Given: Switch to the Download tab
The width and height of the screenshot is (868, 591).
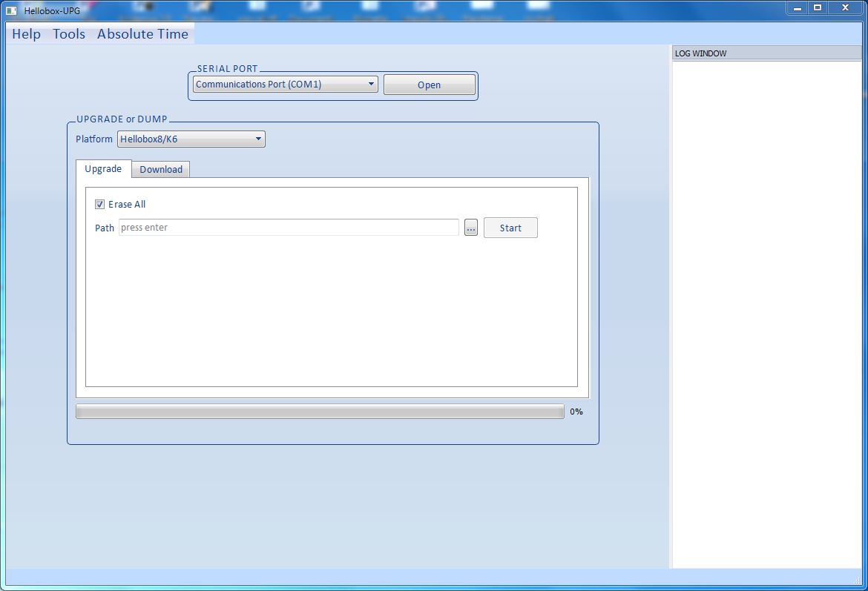Looking at the screenshot, I should click(x=160, y=169).
